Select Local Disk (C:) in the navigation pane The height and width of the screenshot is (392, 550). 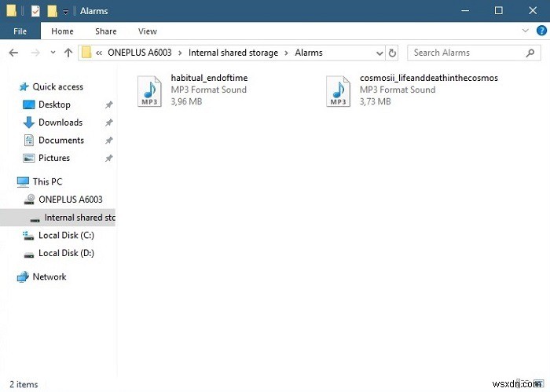pyautogui.click(x=66, y=235)
